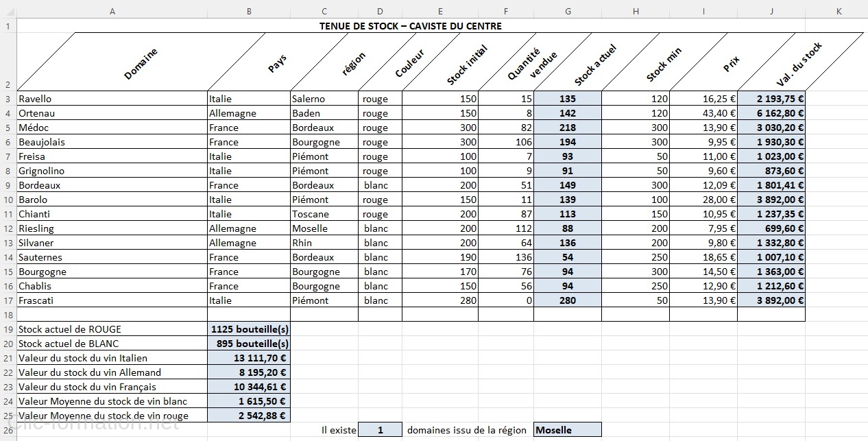Click the '895 bouteille(s)' cell

pos(248,344)
